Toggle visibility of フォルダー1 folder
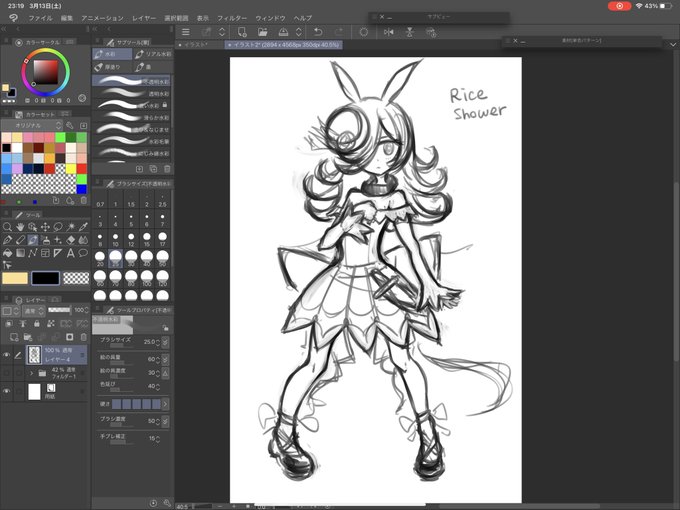 point(7,373)
